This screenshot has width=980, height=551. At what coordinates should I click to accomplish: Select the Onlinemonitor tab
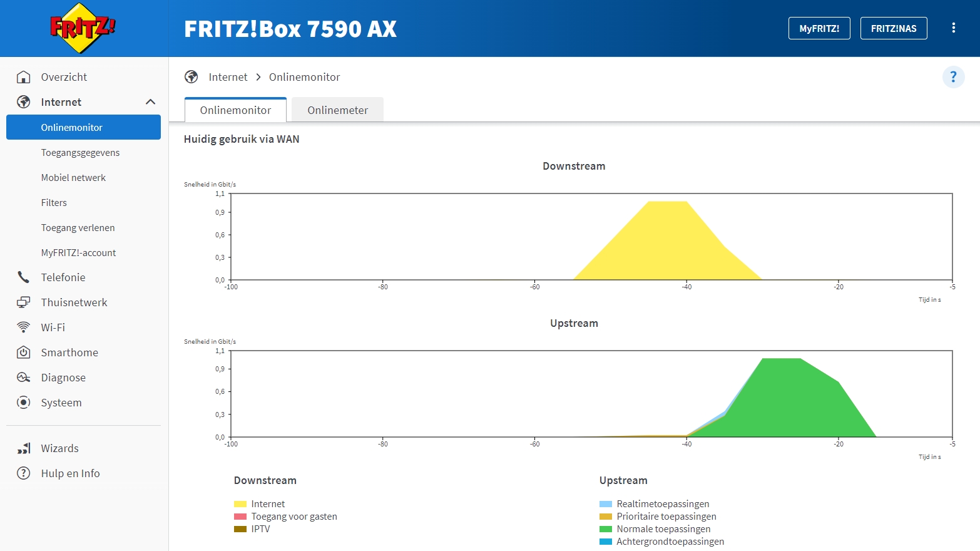tap(235, 110)
